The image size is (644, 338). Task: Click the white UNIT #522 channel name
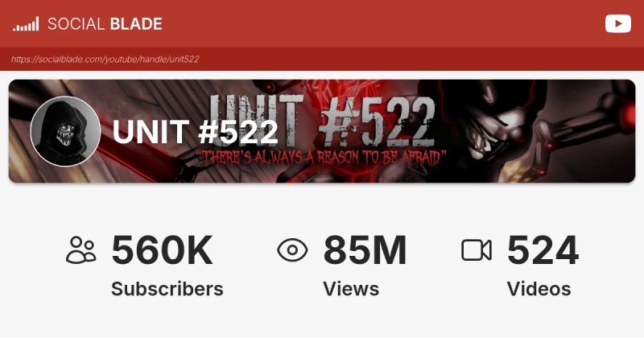[195, 132]
